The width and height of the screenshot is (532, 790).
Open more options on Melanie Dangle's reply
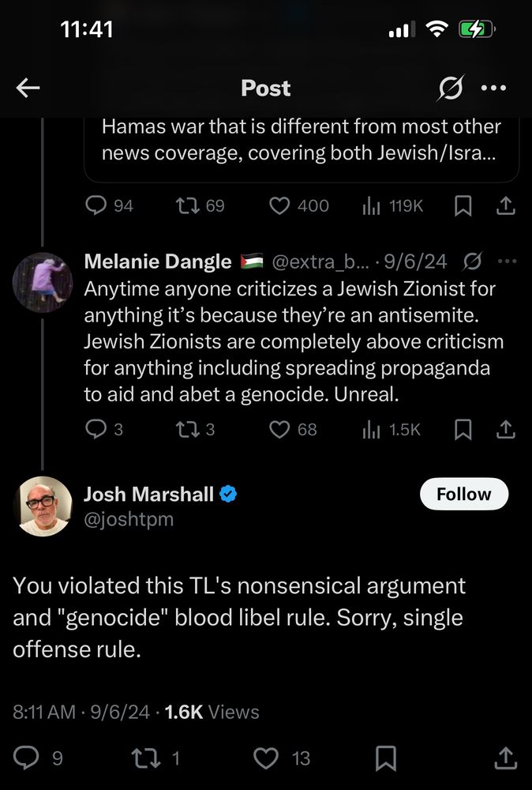tap(506, 261)
